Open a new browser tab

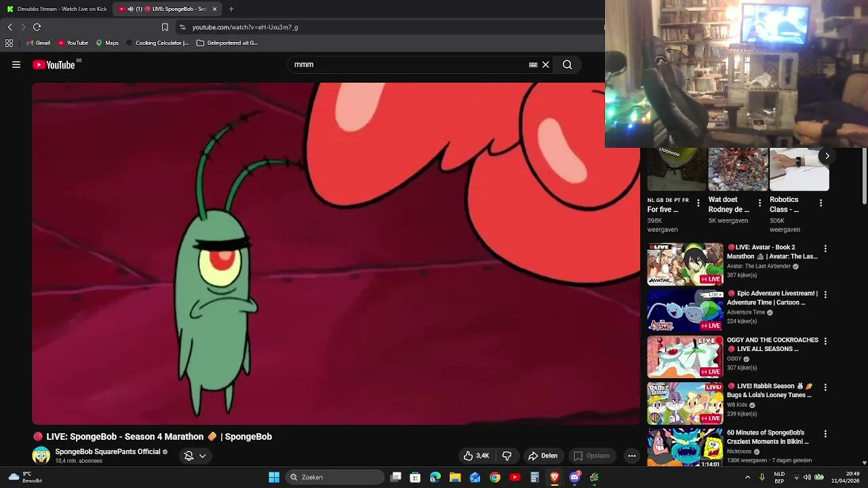[231, 9]
